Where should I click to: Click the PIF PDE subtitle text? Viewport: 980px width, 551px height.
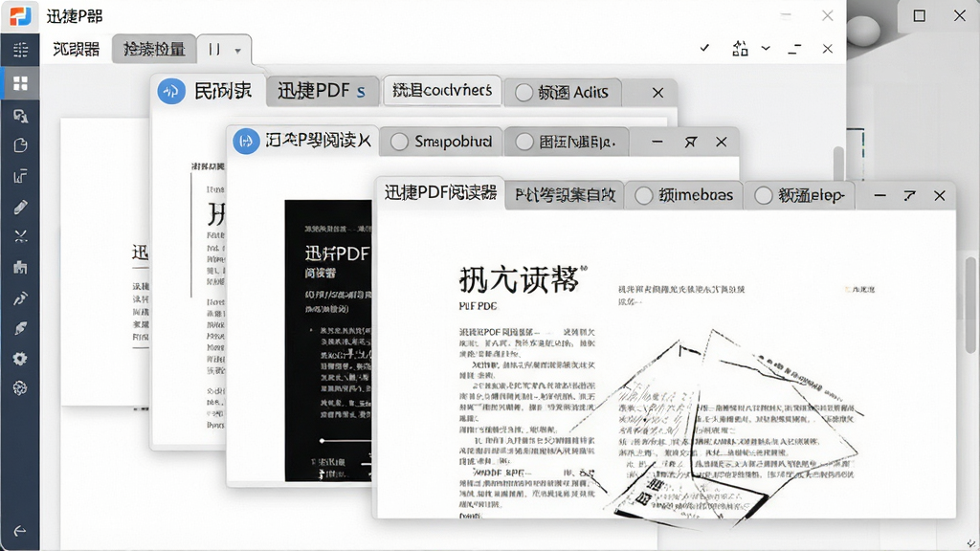(479, 306)
